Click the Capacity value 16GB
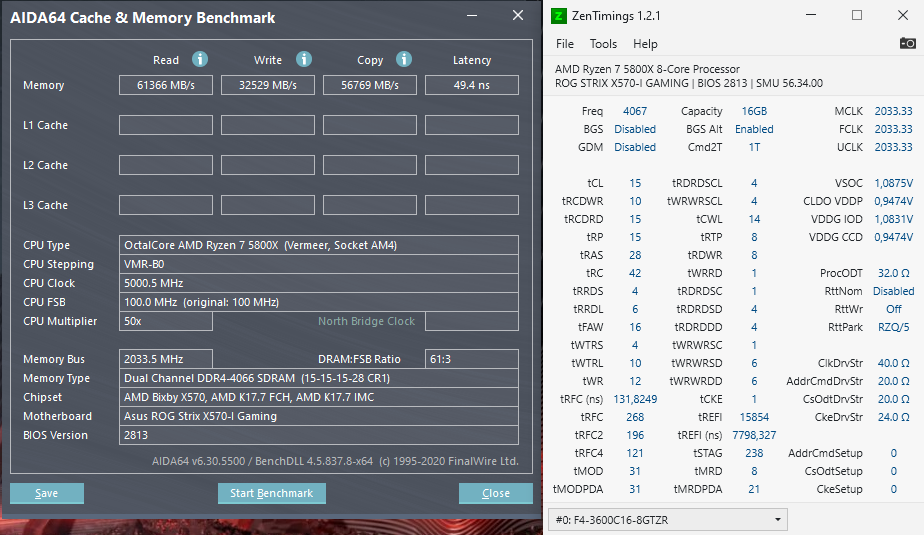Viewport: 924px width, 535px height. point(754,111)
